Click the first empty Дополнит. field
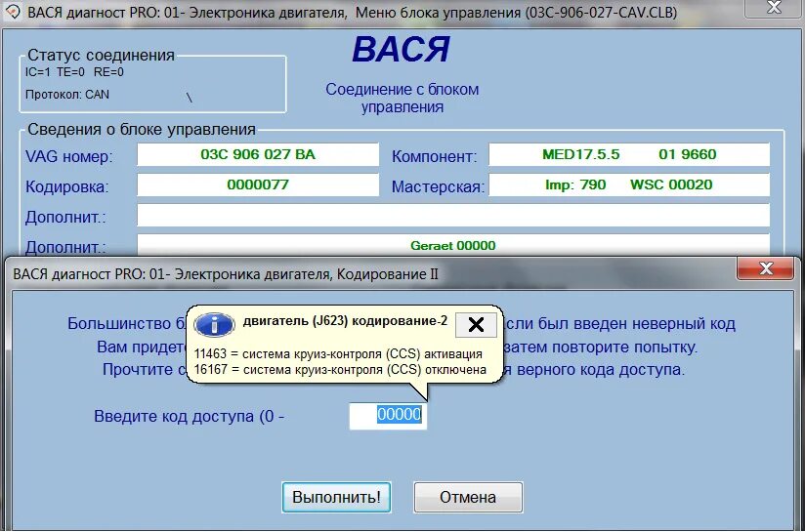 (453, 215)
